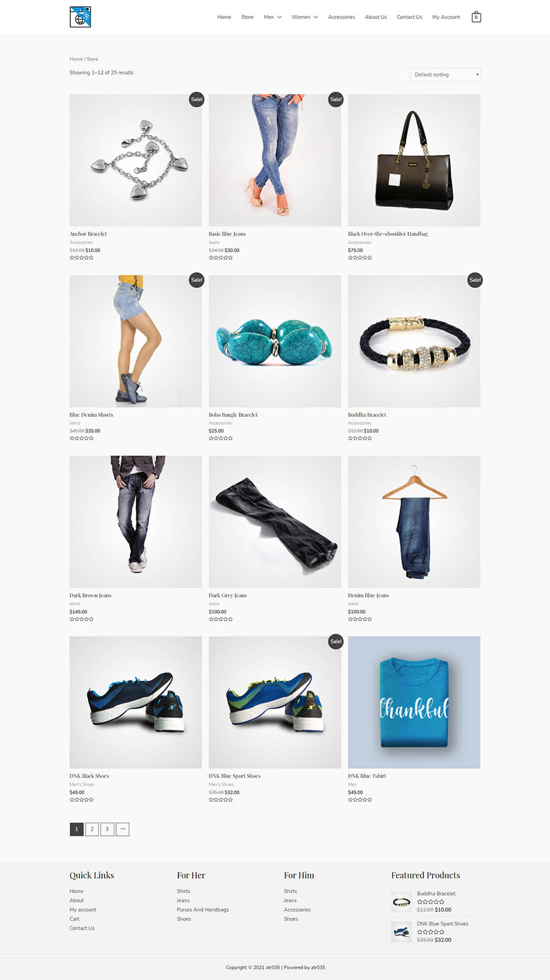
Task: Go to the About Us page
Action: coord(376,17)
